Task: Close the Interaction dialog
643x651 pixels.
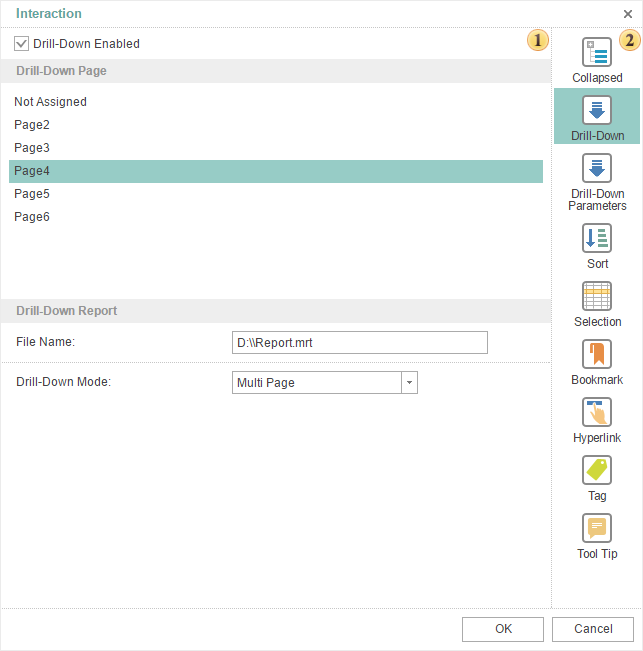Action: pyautogui.click(x=628, y=14)
